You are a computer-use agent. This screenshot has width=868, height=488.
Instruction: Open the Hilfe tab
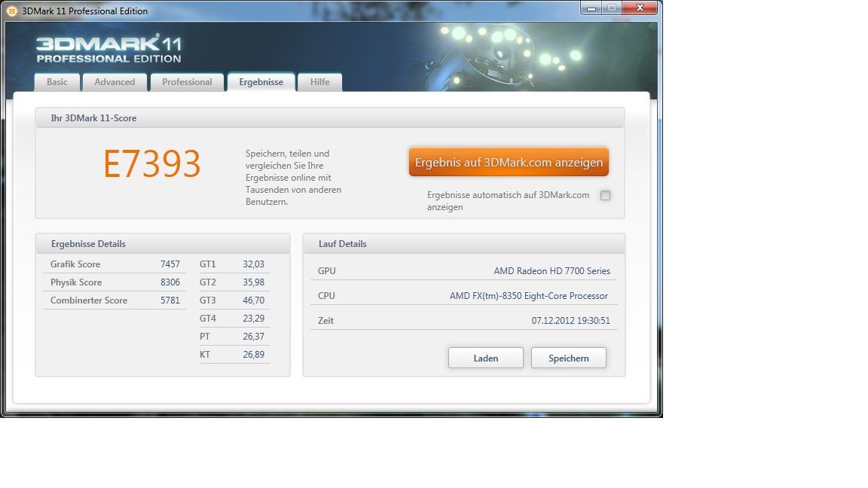(320, 82)
